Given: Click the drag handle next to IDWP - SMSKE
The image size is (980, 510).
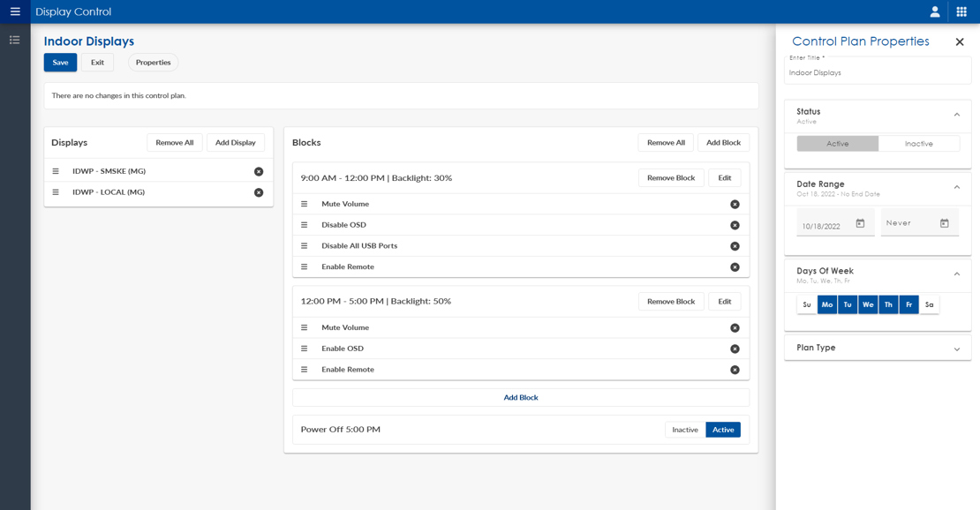Looking at the screenshot, I should (x=55, y=170).
